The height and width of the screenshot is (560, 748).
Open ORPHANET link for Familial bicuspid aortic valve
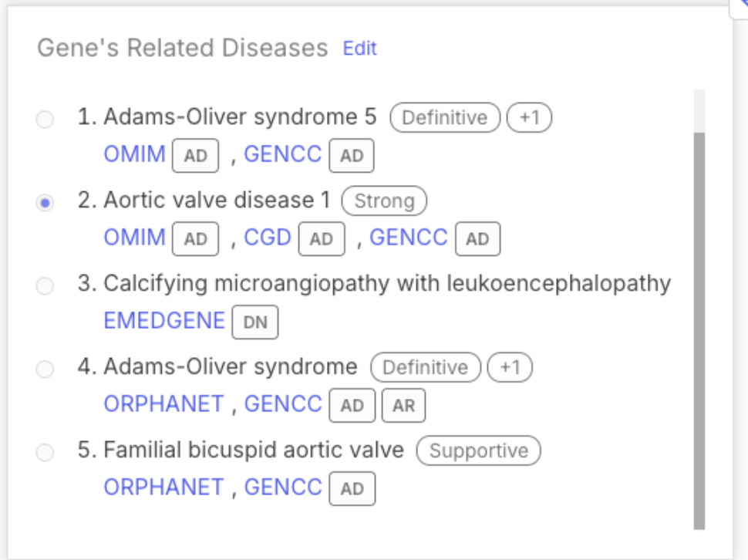pos(163,488)
